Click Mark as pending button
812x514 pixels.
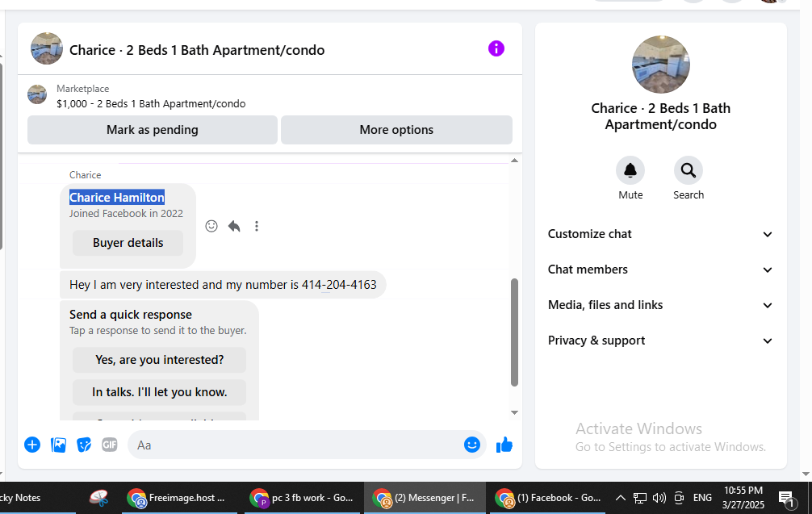tap(153, 130)
